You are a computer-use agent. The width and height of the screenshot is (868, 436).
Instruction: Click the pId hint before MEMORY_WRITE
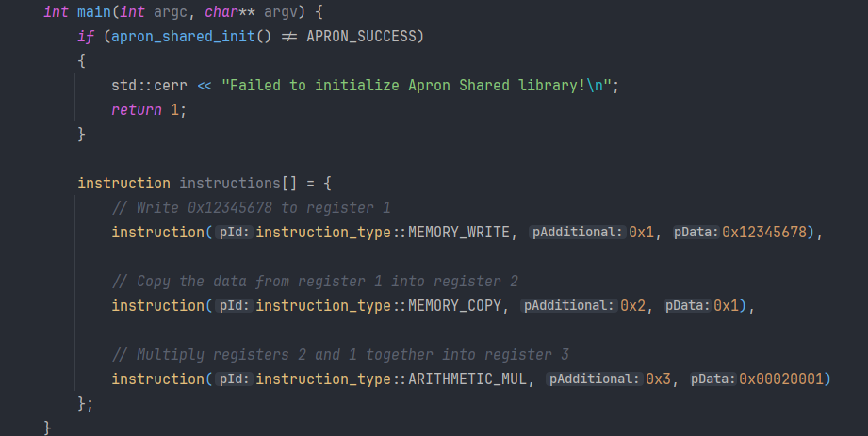[234, 232]
